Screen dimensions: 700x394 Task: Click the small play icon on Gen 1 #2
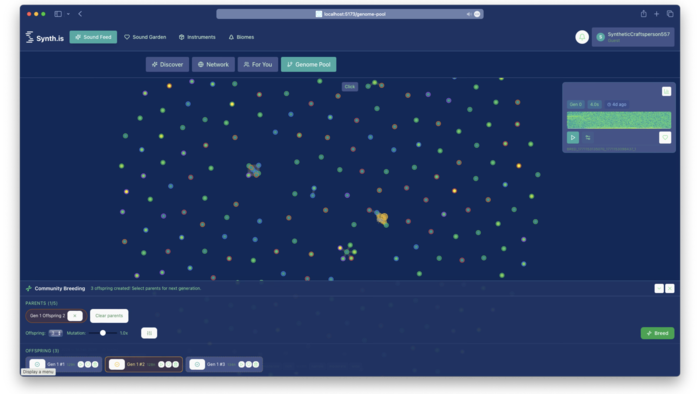click(161, 364)
